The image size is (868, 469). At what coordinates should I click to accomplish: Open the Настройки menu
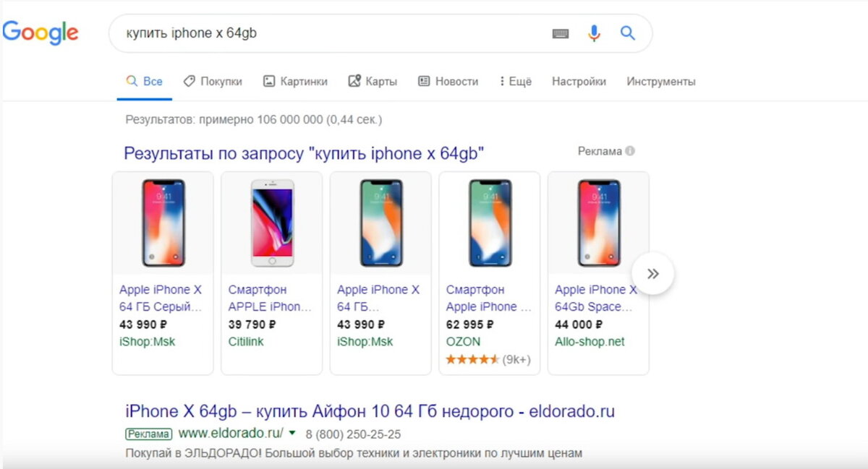(579, 81)
